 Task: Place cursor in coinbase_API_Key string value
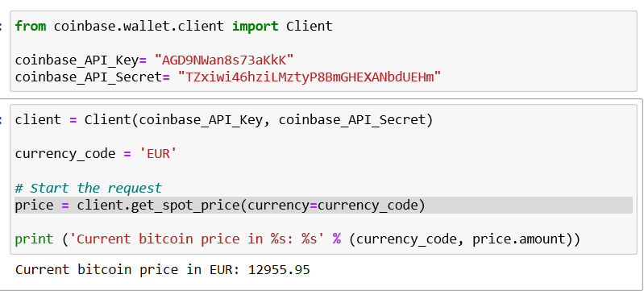click(x=224, y=60)
